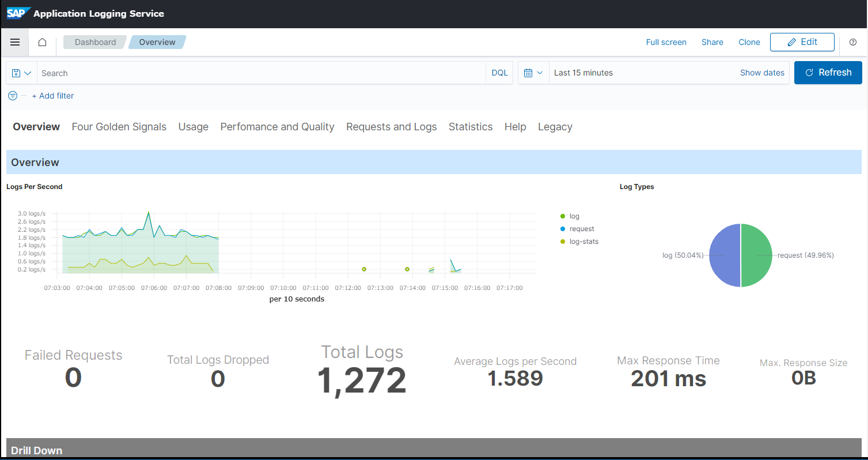Screen dimensions: 868x460
Task: Open the hamburger navigation menu
Action: (16, 42)
